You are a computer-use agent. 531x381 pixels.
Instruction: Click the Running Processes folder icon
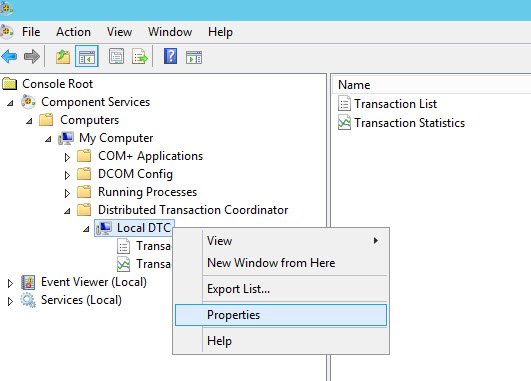tap(84, 192)
